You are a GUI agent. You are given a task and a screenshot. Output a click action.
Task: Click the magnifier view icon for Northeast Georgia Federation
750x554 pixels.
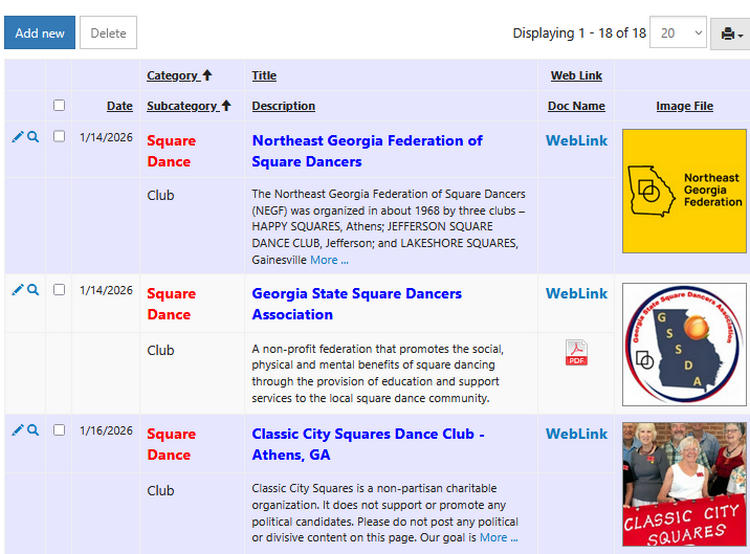(33, 137)
